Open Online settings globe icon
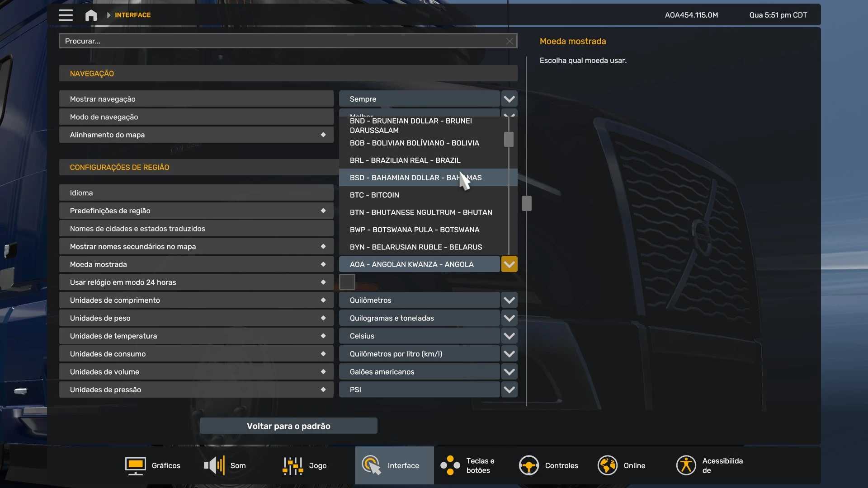This screenshot has width=868, height=488. pyautogui.click(x=607, y=465)
